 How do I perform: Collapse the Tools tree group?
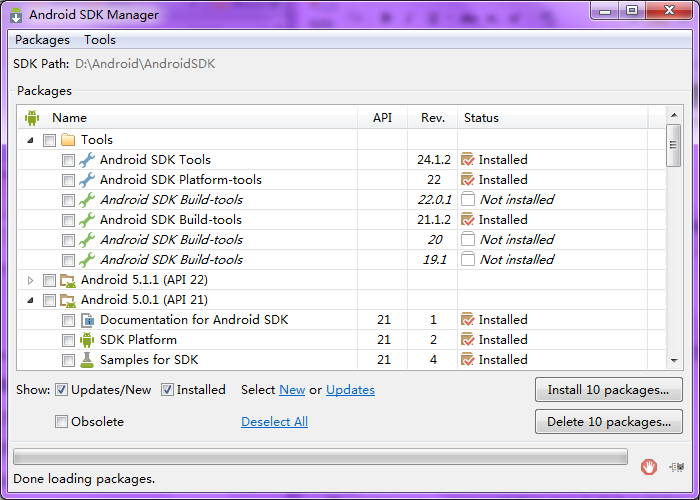(x=30, y=140)
